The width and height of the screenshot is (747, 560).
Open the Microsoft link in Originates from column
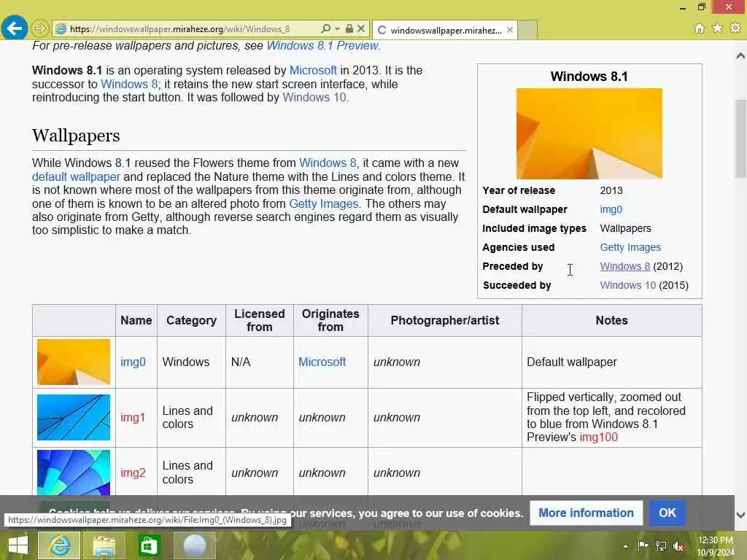[322, 362]
